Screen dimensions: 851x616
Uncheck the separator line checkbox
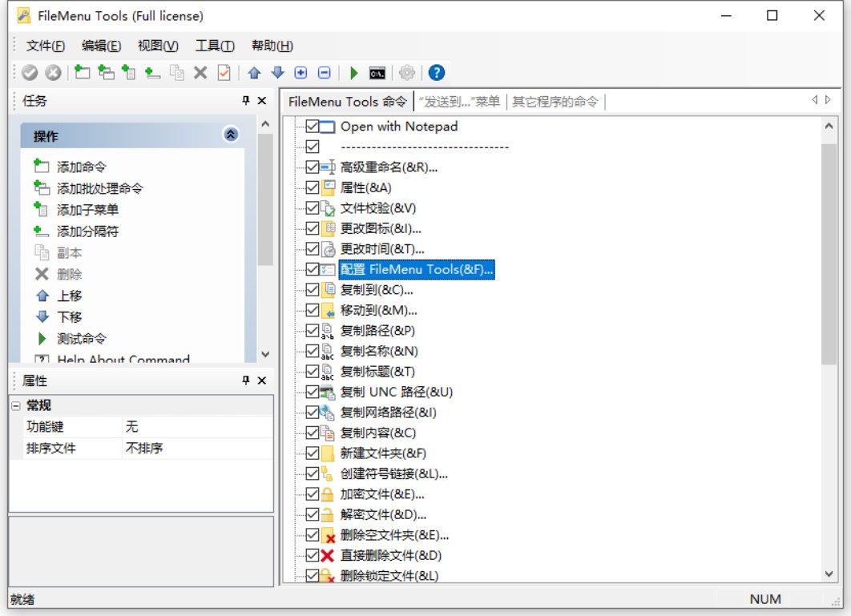(312, 147)
